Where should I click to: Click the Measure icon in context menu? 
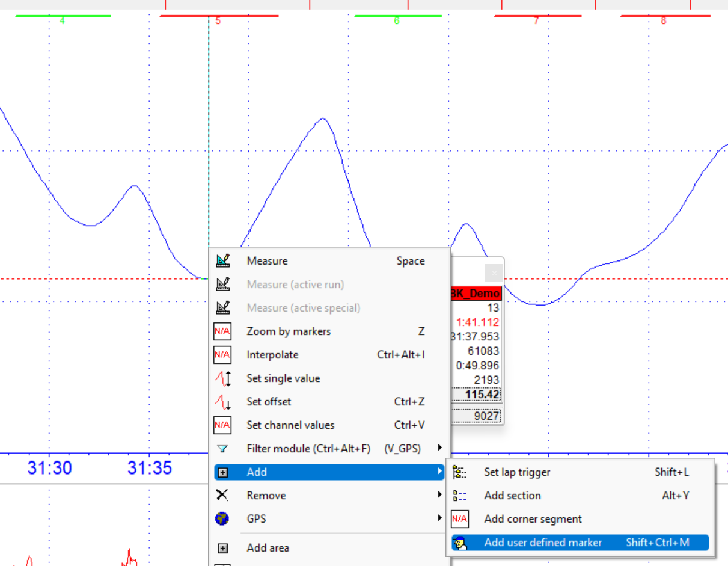pos(223,261)
